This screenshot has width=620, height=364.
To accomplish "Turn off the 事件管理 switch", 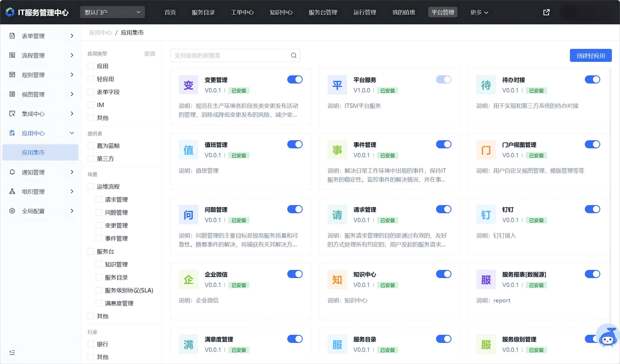I will click(x=443, y=145).
